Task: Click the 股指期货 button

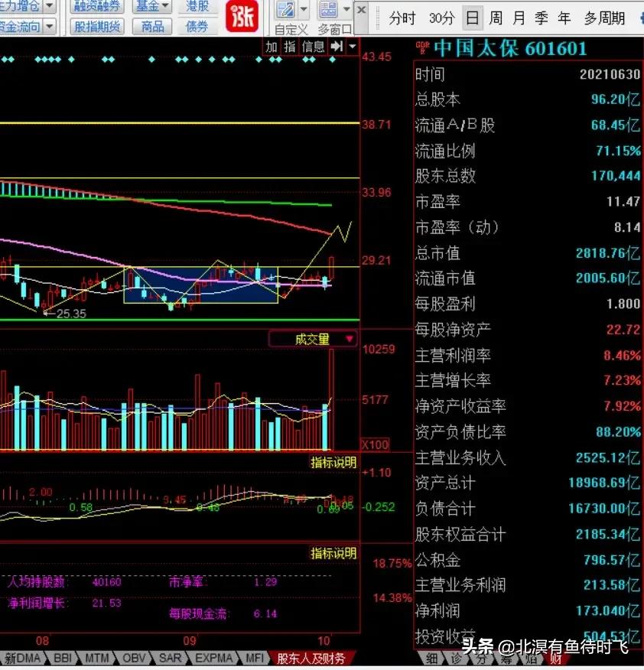Action: point(97,27)
